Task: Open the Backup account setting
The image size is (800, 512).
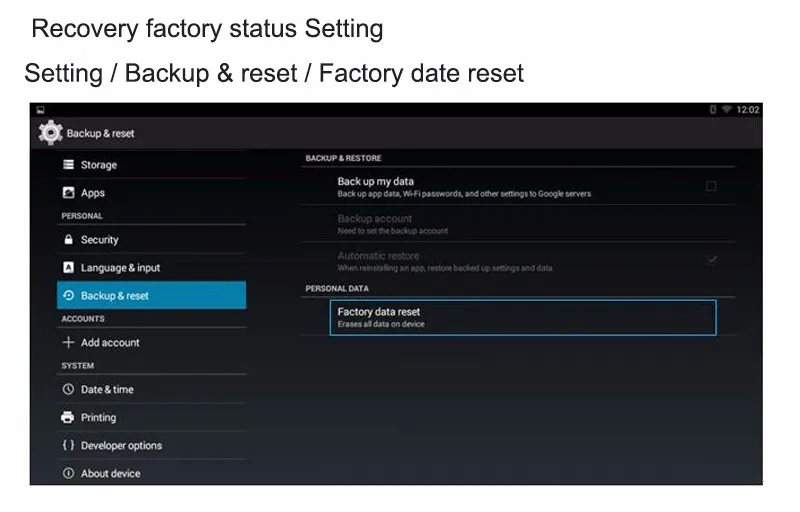Action: 375,223
